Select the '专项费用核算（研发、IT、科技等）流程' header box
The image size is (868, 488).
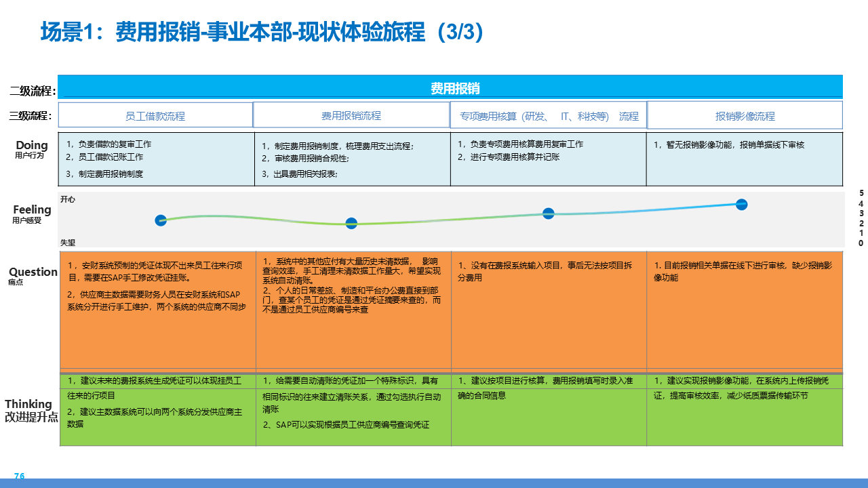(x=549, y=115)
